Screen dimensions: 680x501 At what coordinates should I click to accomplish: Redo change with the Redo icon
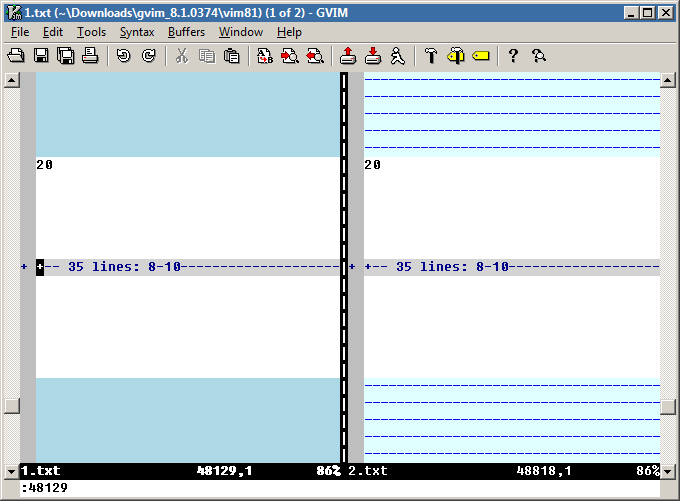coord(149,56)
